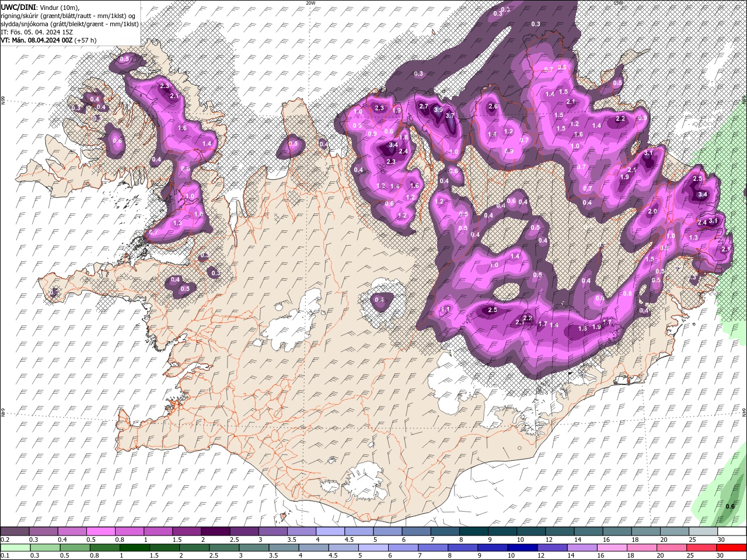Click the 15W longitude label at the top
Screen dimensions: 747x560
[x=618, y=3]
